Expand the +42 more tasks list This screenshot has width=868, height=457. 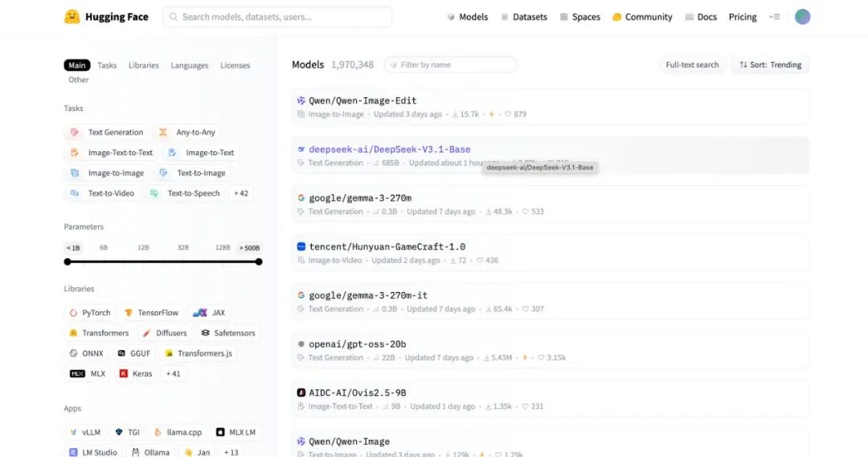pyautogui.click(x=241, y=193)
